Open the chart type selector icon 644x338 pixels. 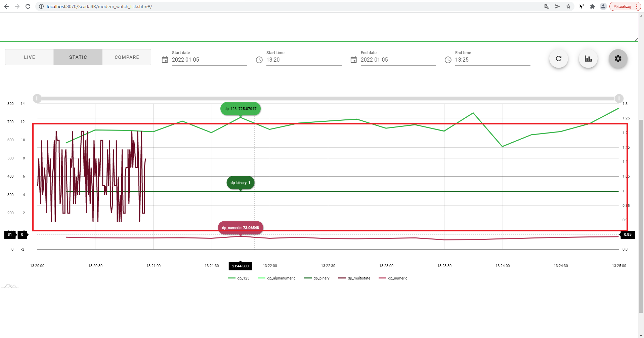588,59
